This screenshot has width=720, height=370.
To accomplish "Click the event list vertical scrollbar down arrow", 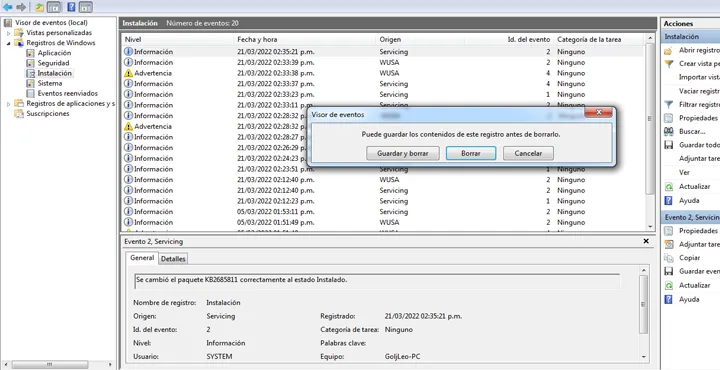I will click(650, 226).
